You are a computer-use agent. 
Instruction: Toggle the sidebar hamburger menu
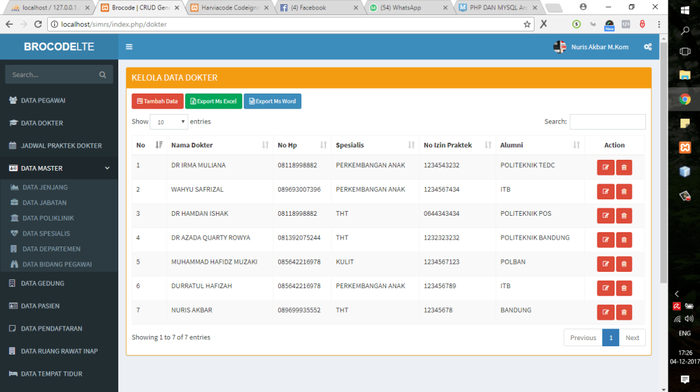129,47
